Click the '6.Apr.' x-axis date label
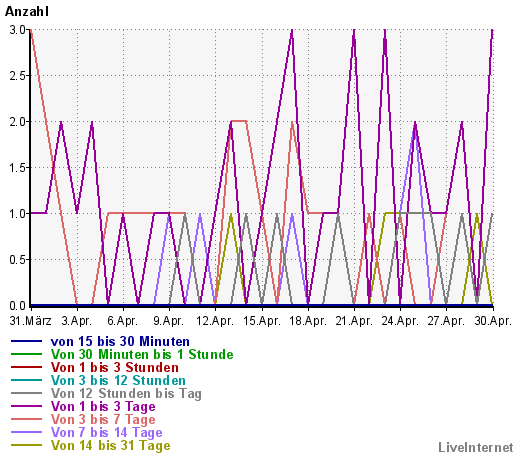The height and width of the screenshot is (457, 520). click(x=123, y=321)
